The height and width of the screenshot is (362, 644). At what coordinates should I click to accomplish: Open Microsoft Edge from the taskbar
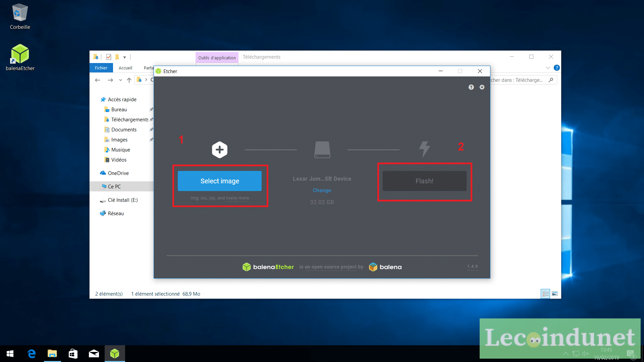[x=31, y=354]
